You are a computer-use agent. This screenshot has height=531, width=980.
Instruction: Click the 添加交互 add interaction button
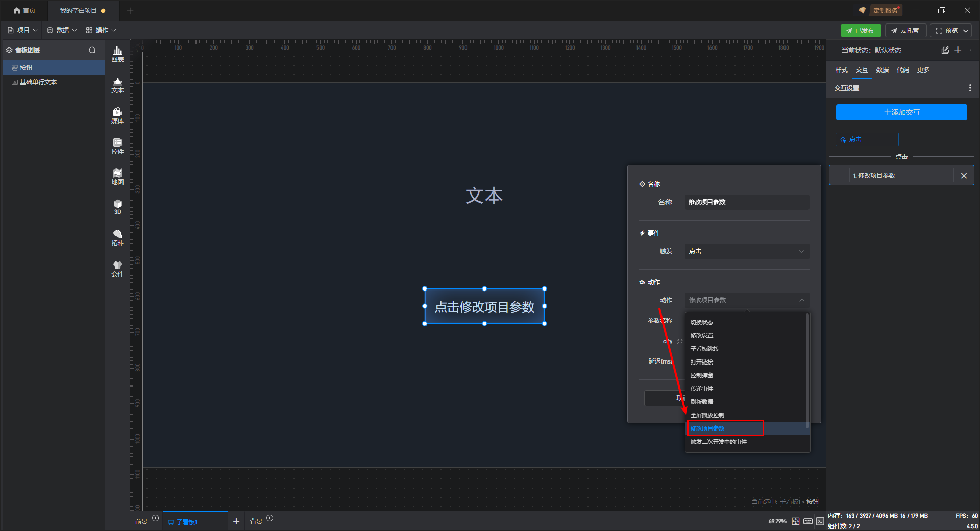tap(901, 112)
